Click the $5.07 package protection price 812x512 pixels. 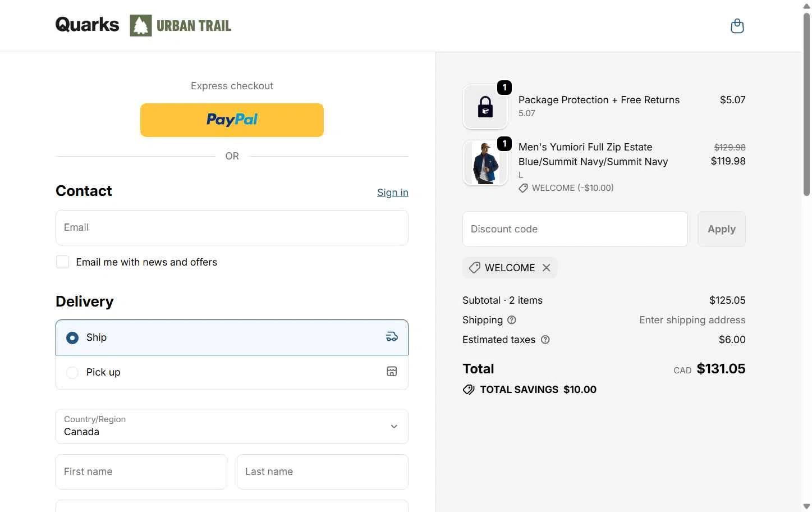[x=733, y=100]
